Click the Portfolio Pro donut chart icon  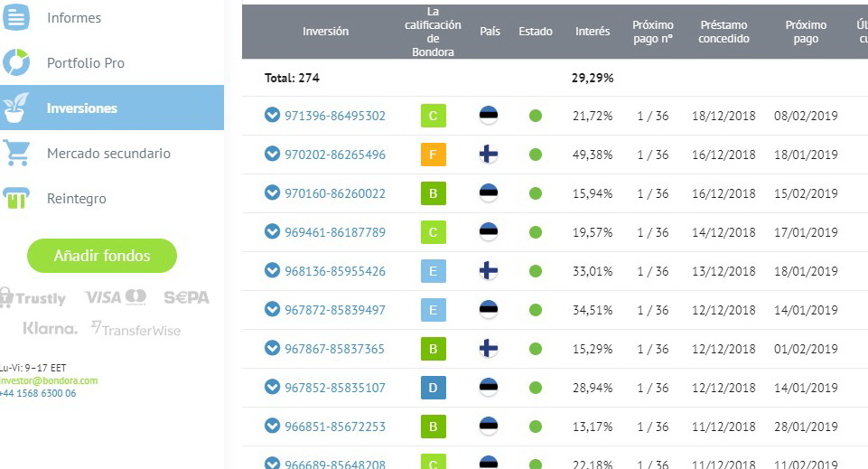click(x=16, y=62)
